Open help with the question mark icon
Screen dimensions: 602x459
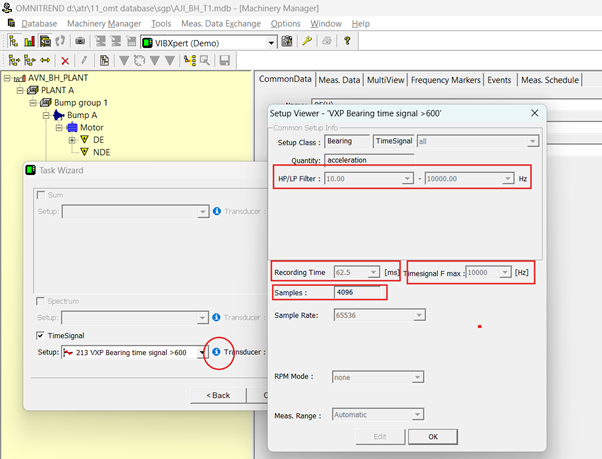[347, 41]
